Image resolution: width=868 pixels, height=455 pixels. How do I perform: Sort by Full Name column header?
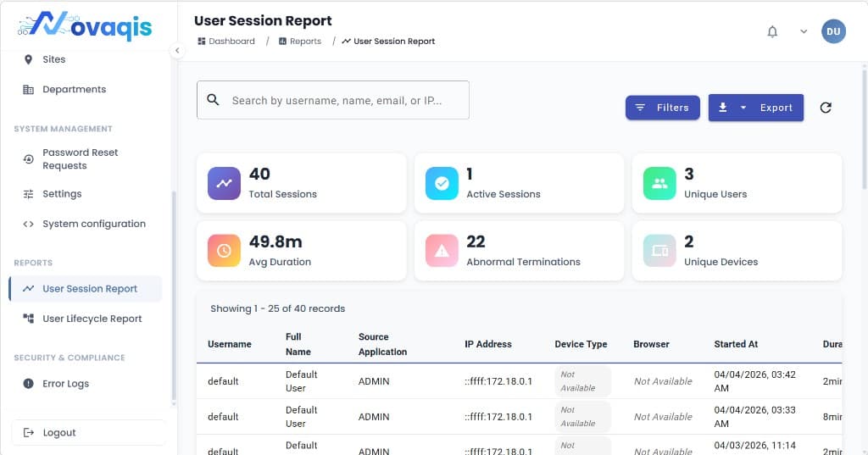298,344
